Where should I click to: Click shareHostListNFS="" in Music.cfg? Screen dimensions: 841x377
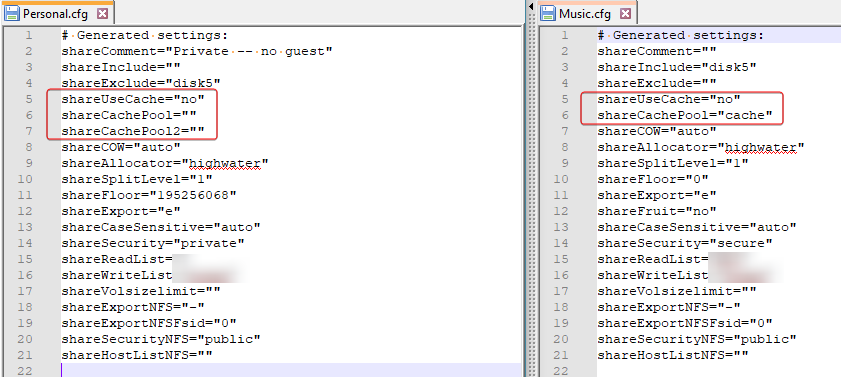coord(673,355)
